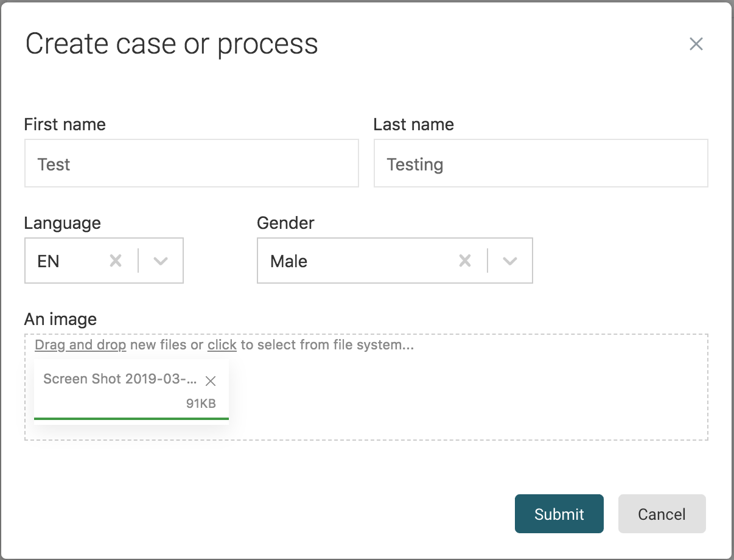Click the 'Drag and drop' underlined link

tap(80, 345)
